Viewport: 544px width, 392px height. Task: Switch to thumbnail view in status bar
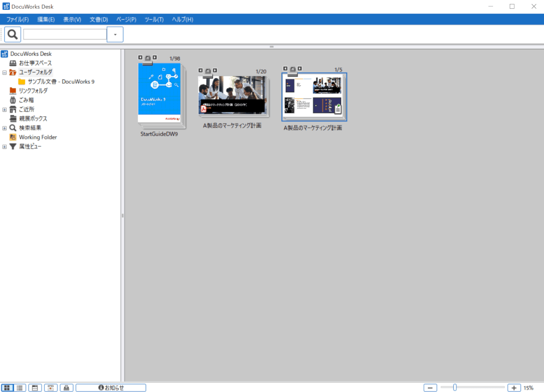pos(7,388)
